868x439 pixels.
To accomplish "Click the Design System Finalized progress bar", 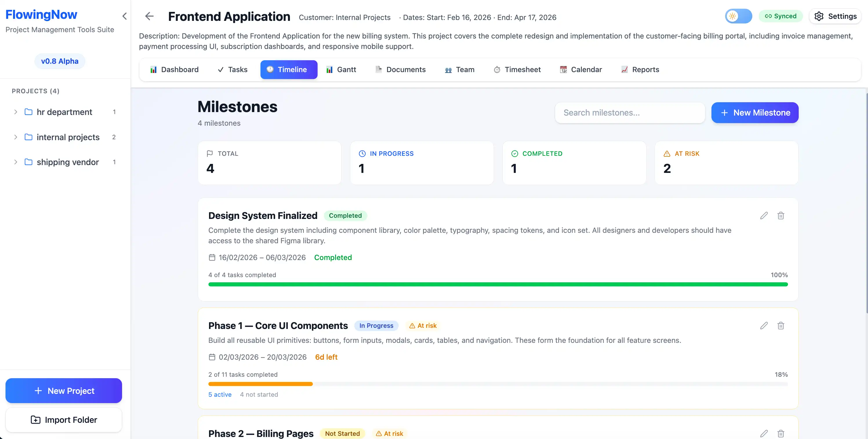I will tap(498, 284).
